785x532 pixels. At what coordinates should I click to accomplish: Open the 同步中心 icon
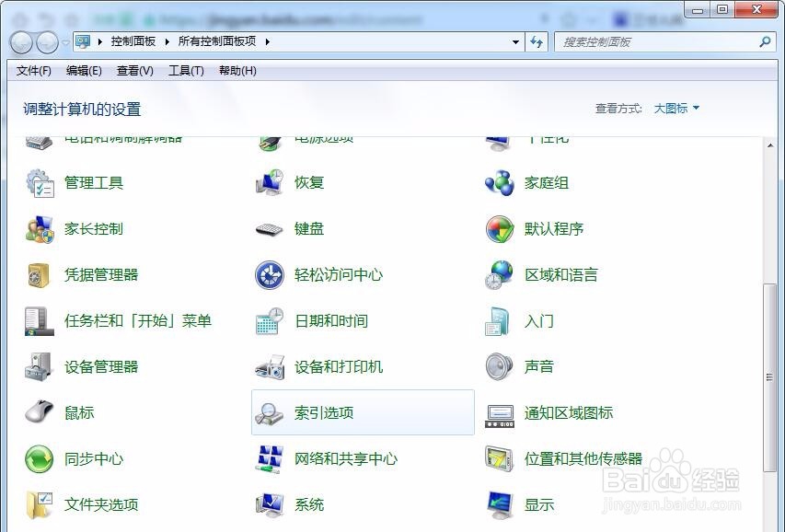point(39,459)
